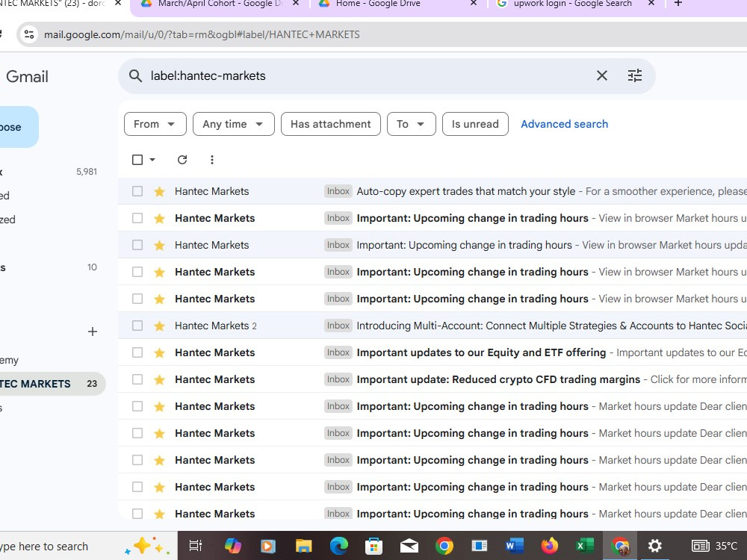
Task: Filter by Is unread
Action: coord(475,124)
